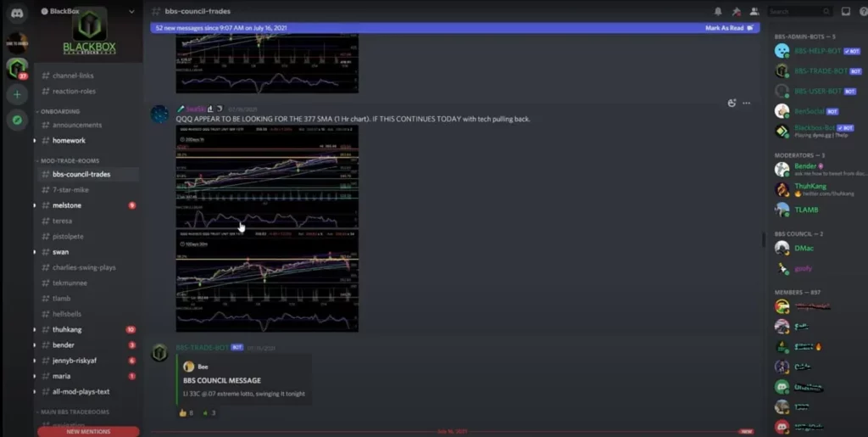Add reaction to SwaSki's message
Screen dimensions: 868x437
click(732, 103)
